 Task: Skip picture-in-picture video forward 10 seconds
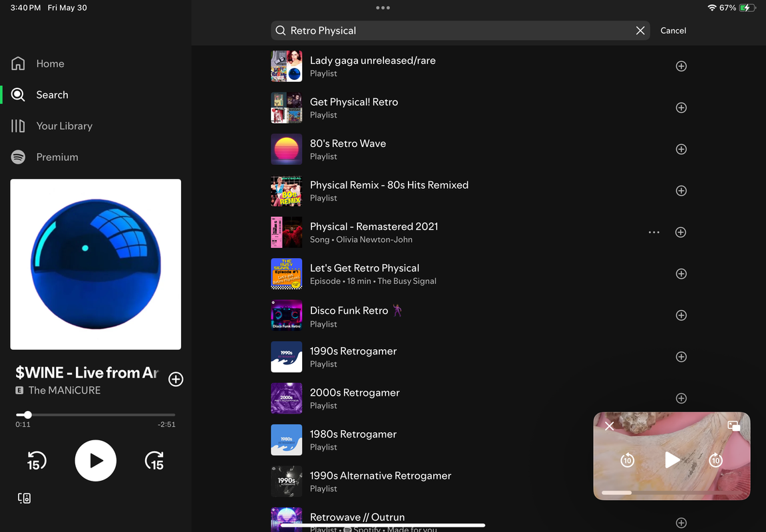click(715, 460)
